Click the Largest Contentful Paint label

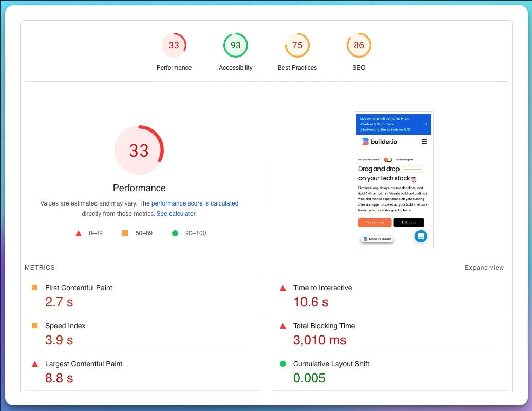coord(84,364)
